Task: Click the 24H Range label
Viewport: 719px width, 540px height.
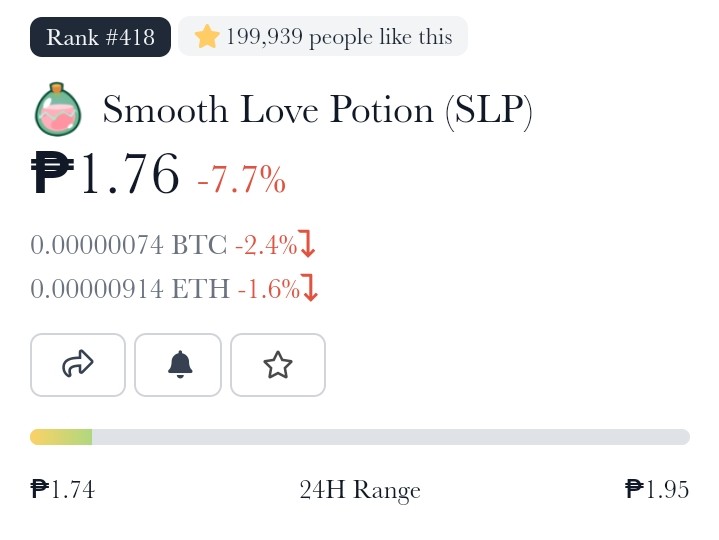Action: [x=360, y=490]
